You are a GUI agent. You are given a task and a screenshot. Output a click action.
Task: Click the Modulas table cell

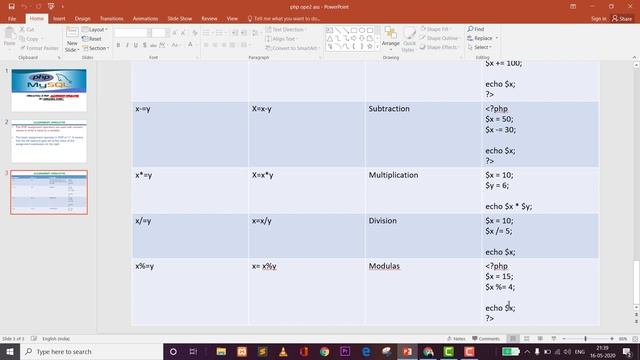coord(423,292)
